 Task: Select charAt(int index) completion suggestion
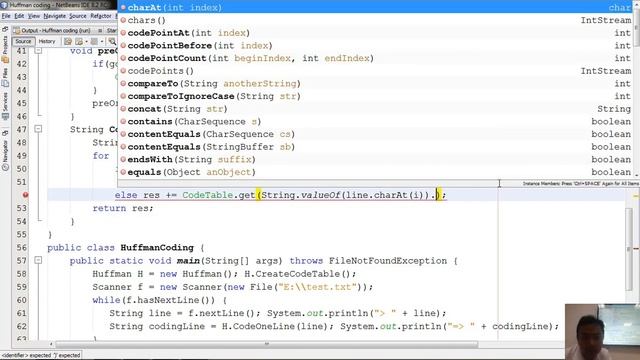(376, 7)
